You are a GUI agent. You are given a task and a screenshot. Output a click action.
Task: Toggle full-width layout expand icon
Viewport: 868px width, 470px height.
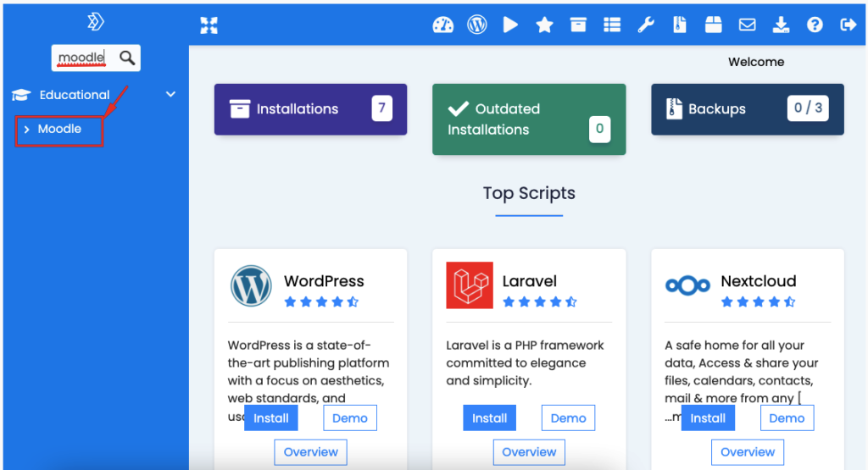point(209,25)
